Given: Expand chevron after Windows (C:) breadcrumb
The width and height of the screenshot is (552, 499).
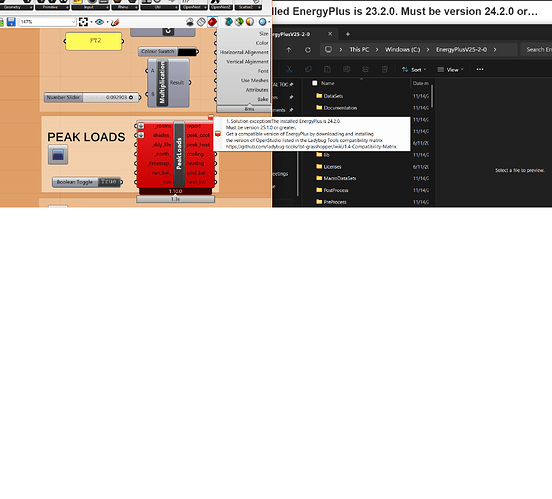Looking at the screenshot, I should pos(428,50).
